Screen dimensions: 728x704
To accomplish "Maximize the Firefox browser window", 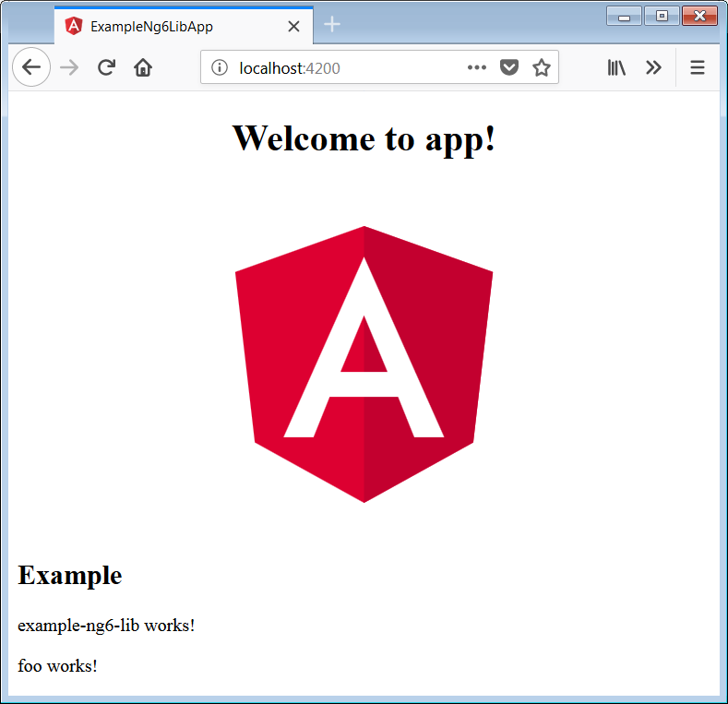I will (x=662, y=16).
